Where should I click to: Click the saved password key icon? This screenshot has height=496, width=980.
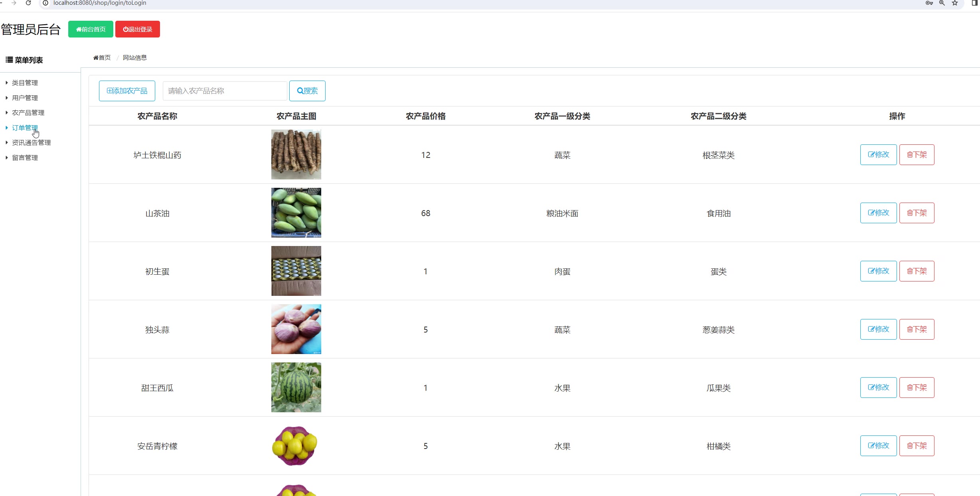[929, 3]
